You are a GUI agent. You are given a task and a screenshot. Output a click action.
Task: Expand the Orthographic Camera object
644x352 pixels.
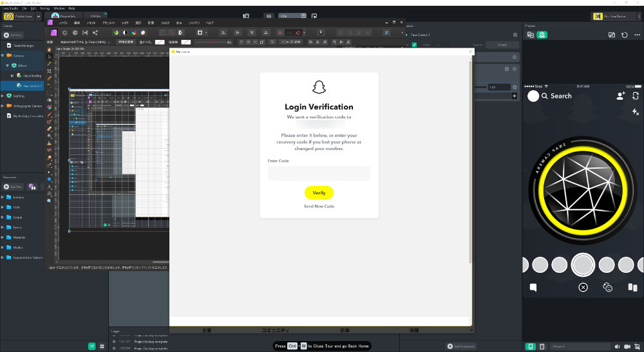point(3,106)
